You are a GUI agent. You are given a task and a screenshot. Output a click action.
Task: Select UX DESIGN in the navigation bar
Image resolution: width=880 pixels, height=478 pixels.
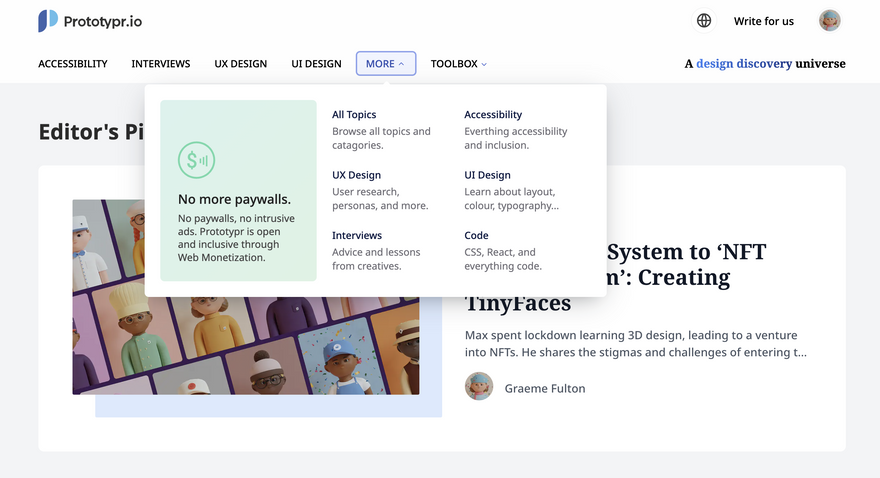coord(240,64)
